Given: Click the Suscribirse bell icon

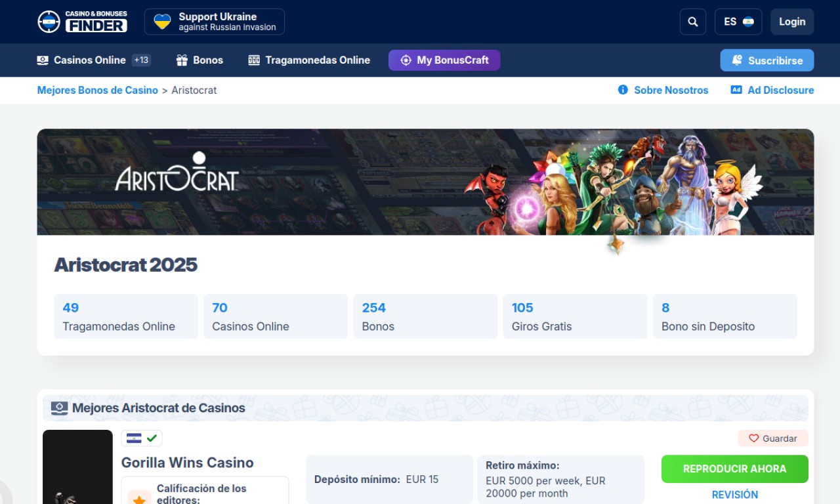Looking at the screenshot, I should (737, 60).
